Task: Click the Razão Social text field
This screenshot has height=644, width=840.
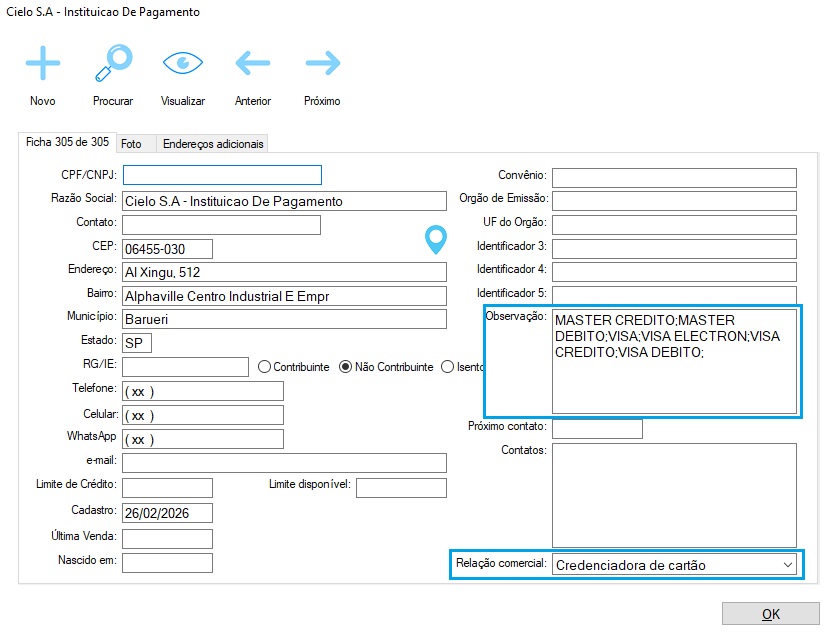Action: [x=284, y=201]
